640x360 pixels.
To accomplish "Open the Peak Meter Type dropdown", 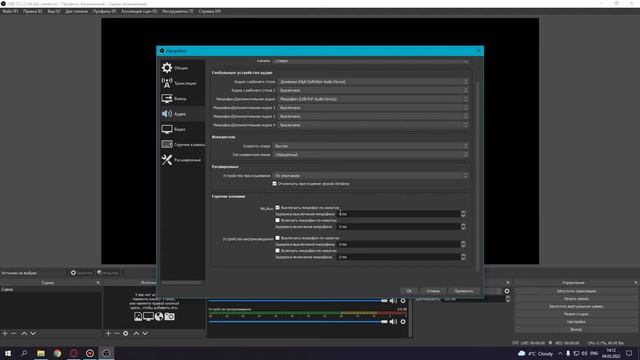I will [371, 155].
